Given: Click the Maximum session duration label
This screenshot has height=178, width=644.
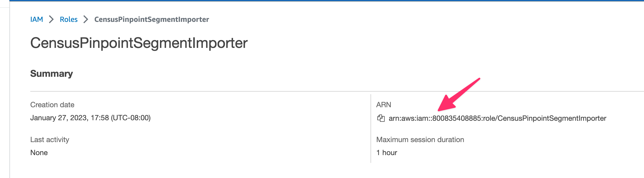Looking at the screenshot, I should click(420, 139).
